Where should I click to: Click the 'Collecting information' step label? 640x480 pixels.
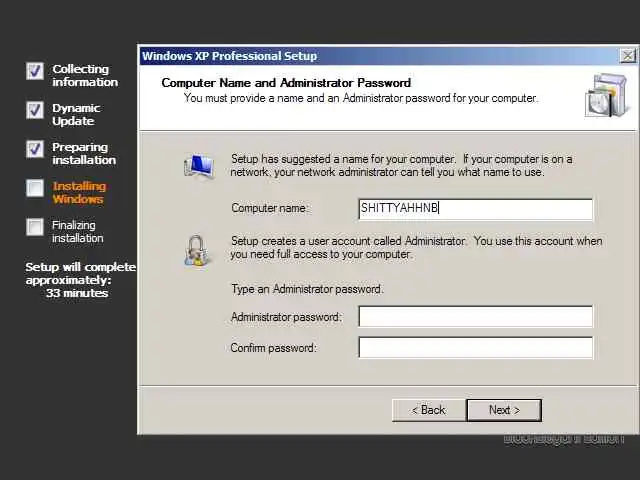point(85,76)
